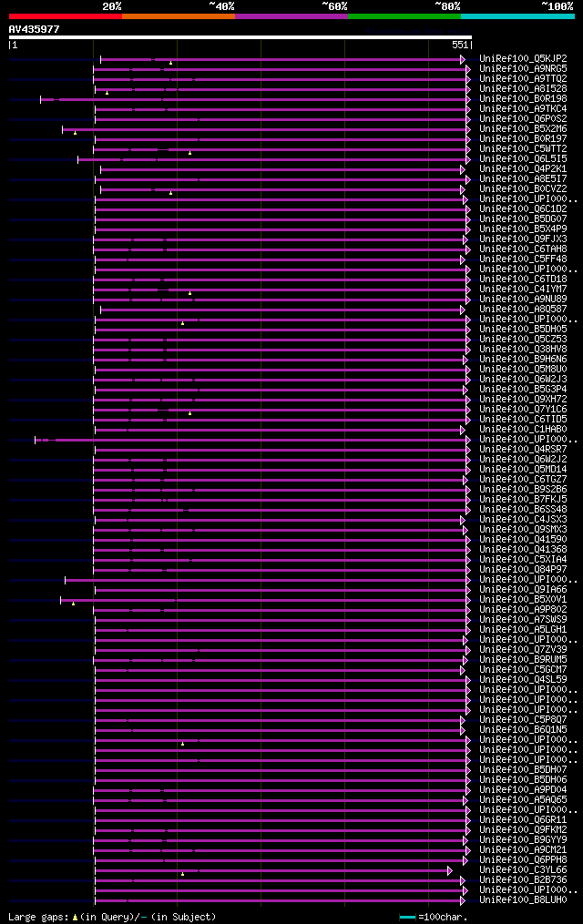The width and height of the screenshot is (583, 924).
Task: Open UniRef100_Q7ZV39 entry
Action: pos(523,650)
